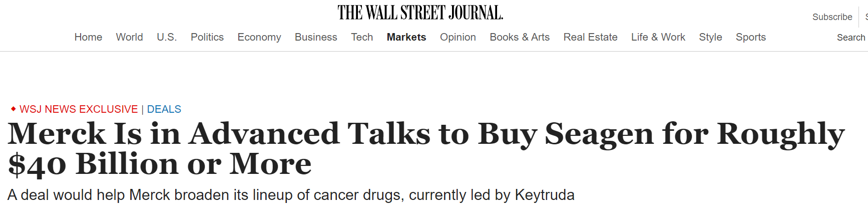Click the Subscribe link

(x=832, y=17)
